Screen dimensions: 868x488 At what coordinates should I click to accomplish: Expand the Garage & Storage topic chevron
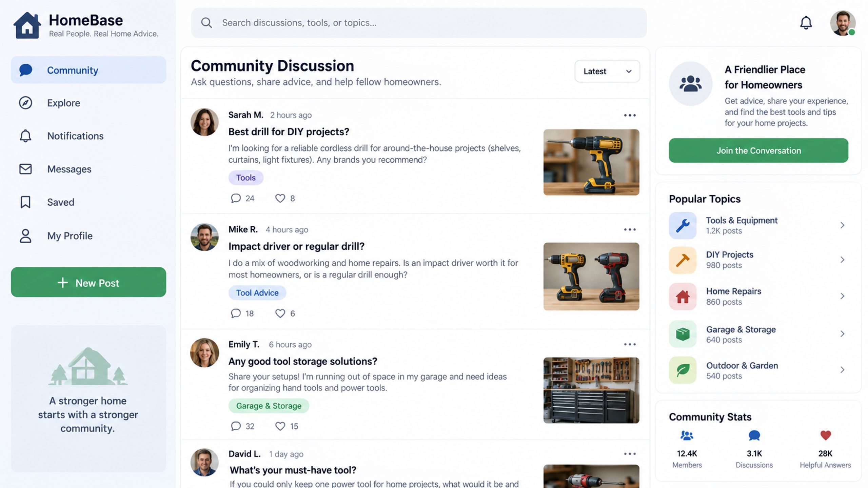point(843,334)
